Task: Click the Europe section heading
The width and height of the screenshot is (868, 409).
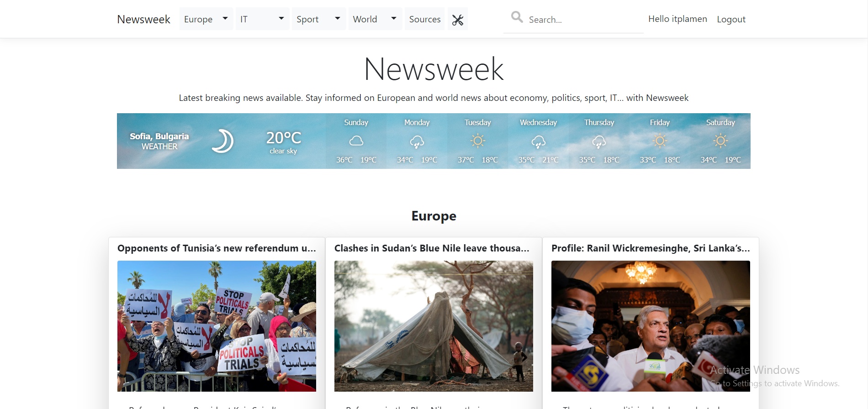Action: (434, 215)
